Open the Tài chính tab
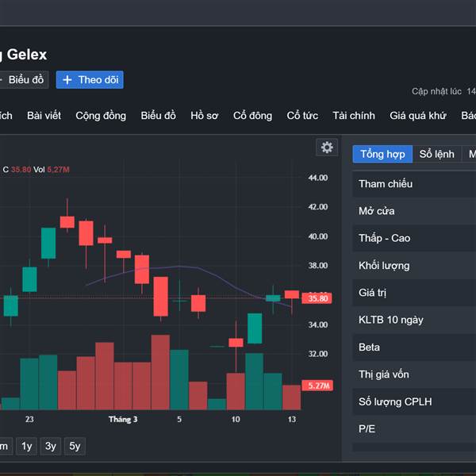The height and width of the screenshot is (476, 476). (354, 116)
